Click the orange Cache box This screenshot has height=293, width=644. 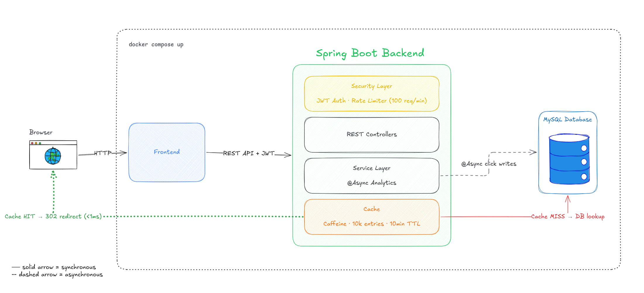click(x=371, y=217)
